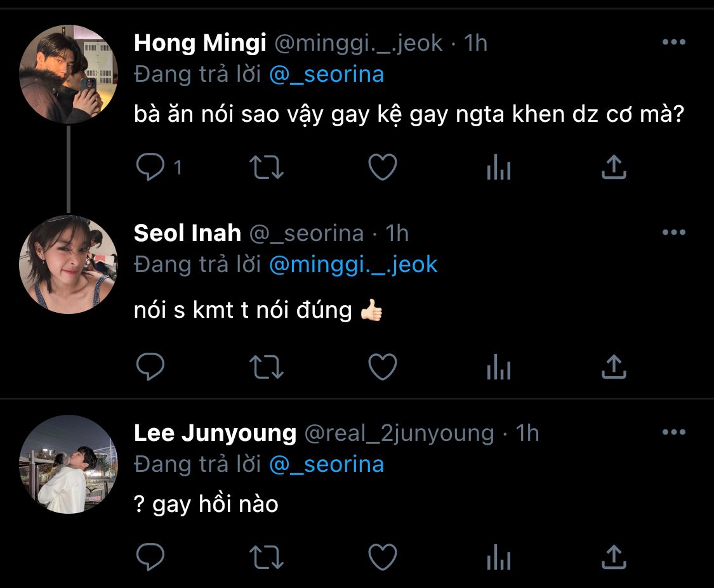Reply to Lee Junyoung's tweet
Screen dimensions: 714x588
coord(151,557)
